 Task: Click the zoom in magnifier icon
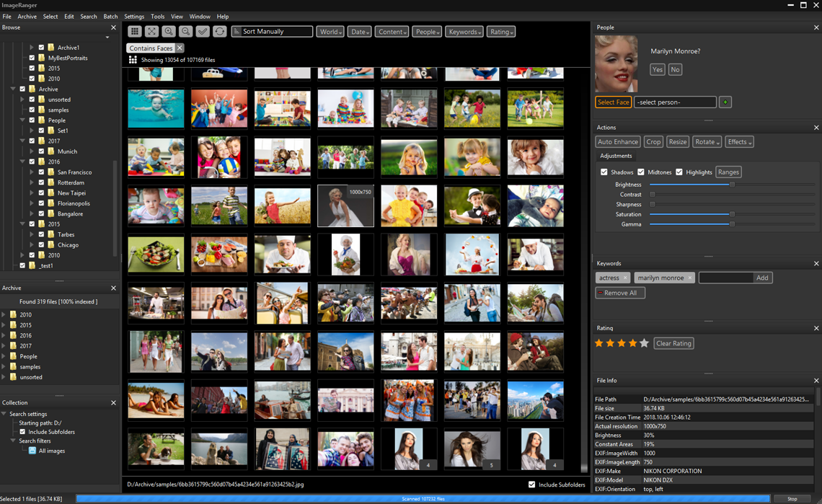[169, 32]
